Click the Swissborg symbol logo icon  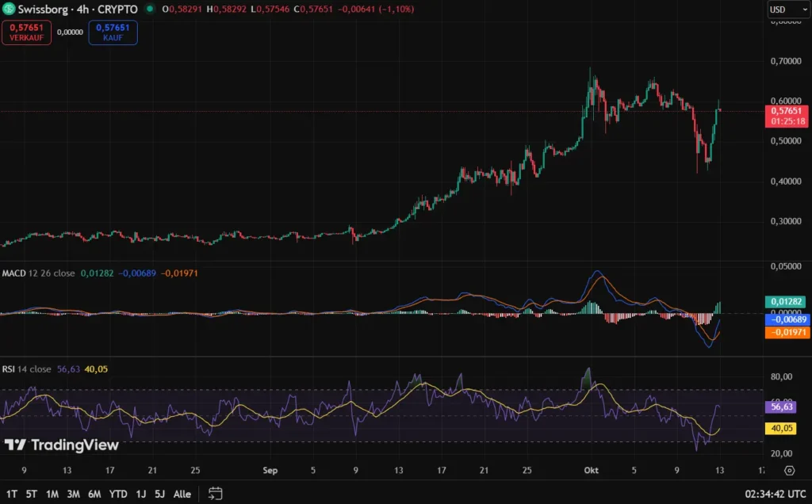pyautogui.click(x=10, y=10)
